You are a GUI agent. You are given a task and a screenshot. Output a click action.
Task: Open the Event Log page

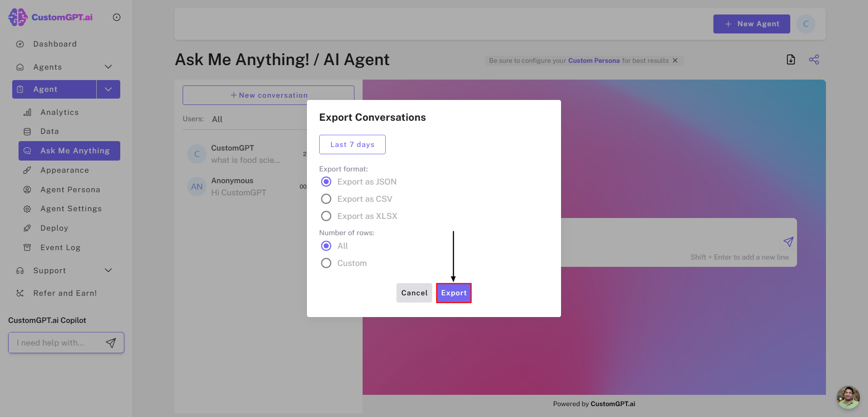60,247
